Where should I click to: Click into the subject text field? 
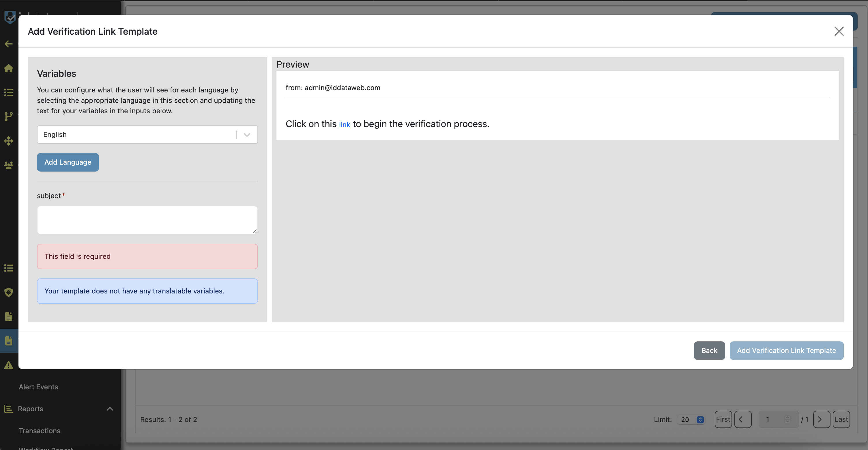click(147, 220)
